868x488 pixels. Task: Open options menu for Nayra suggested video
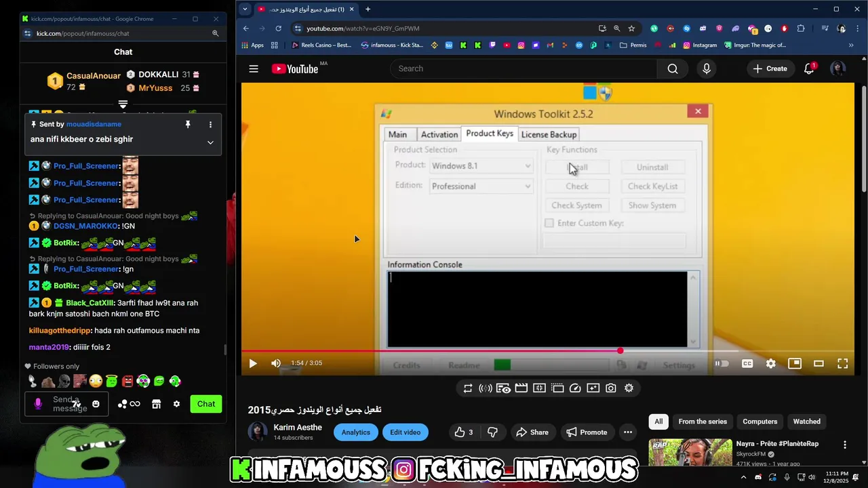pyautogui.click(x=845, y=445)
